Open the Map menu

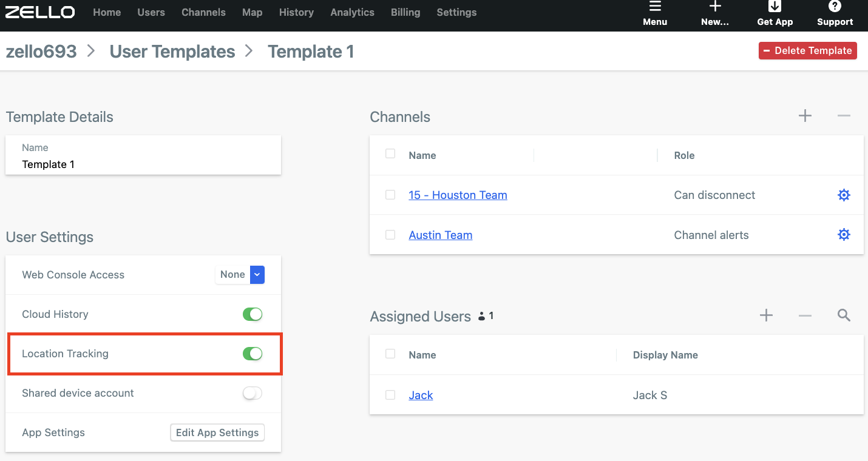pos(253,12)
